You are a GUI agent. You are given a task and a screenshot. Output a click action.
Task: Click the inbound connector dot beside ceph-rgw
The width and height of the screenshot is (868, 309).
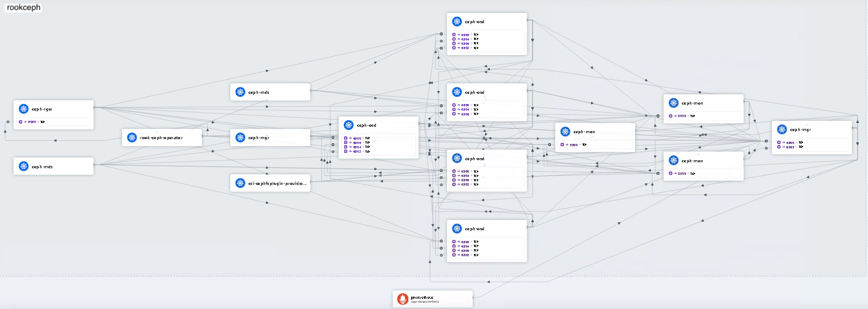[x=8, y=122]
